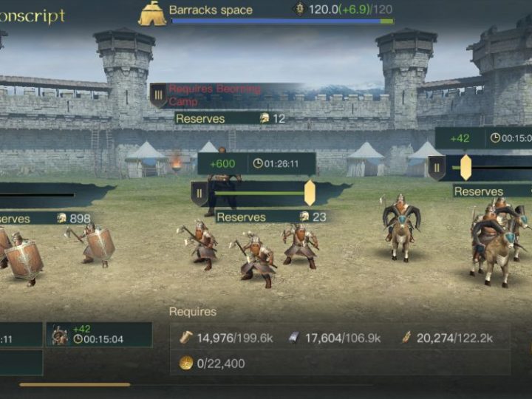Screen dimensions: 532x399
Task: Select the ram-riding cavalry unit
Action: coord(401,228)
